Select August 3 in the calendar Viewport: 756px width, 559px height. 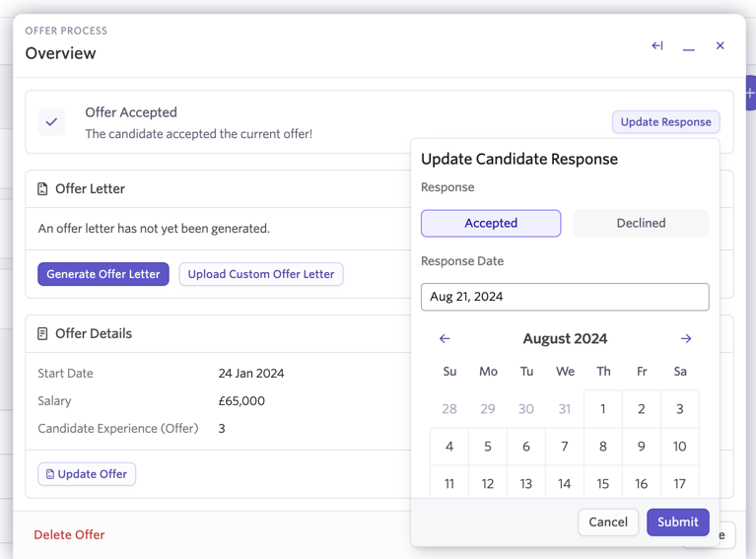(680, 409)
